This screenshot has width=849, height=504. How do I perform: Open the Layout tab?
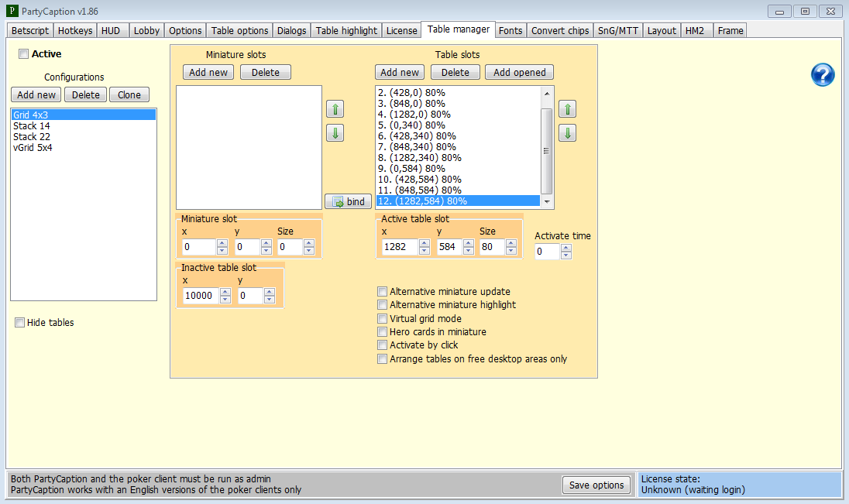tap(662, 31)
